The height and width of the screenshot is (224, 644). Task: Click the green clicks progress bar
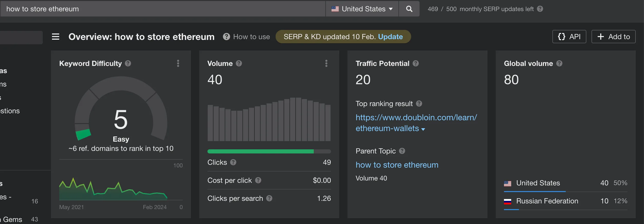click(260, 151)
